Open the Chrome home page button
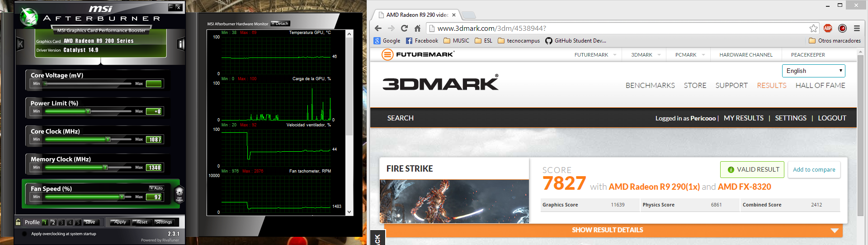Viewport: 868px width, 245px height. click(417, 28)
